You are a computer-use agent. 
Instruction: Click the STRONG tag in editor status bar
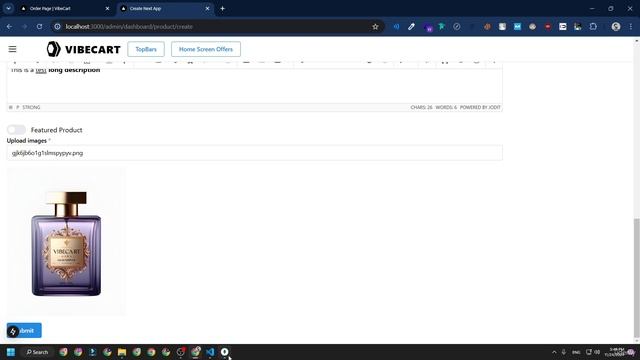coord(31,107)
